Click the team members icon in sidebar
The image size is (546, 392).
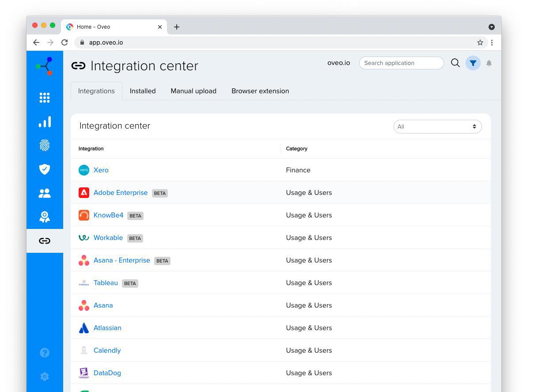point(45,193)
